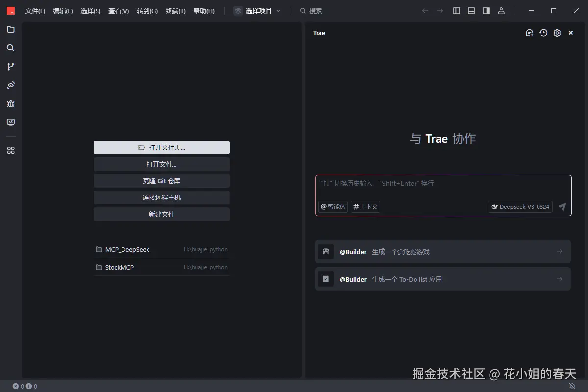Click the 打开文件... button
This screenshot has height=392, width=588.
(x=162, y=164)
